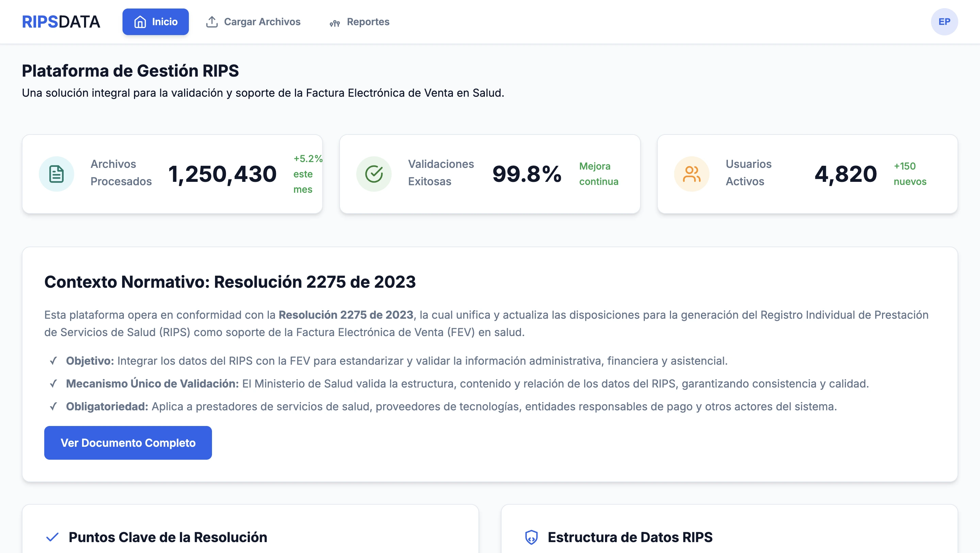Click the Objetivo bullet checkmark
The height and width of the screenshot is (553, 980).
coord(53,361)
